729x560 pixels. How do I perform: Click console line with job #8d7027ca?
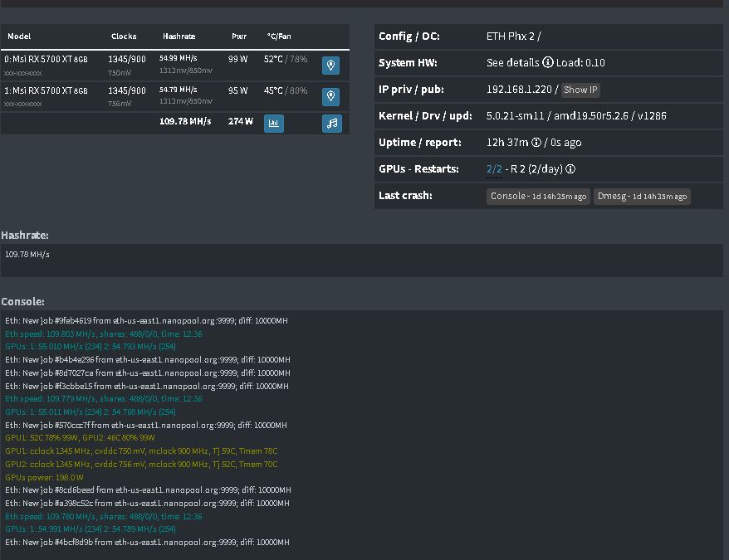148,373
